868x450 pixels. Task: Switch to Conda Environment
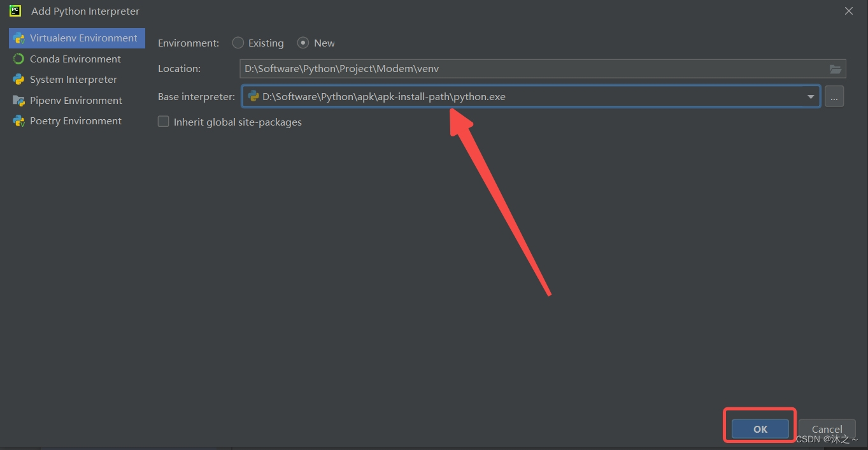[x=77, y=59]
